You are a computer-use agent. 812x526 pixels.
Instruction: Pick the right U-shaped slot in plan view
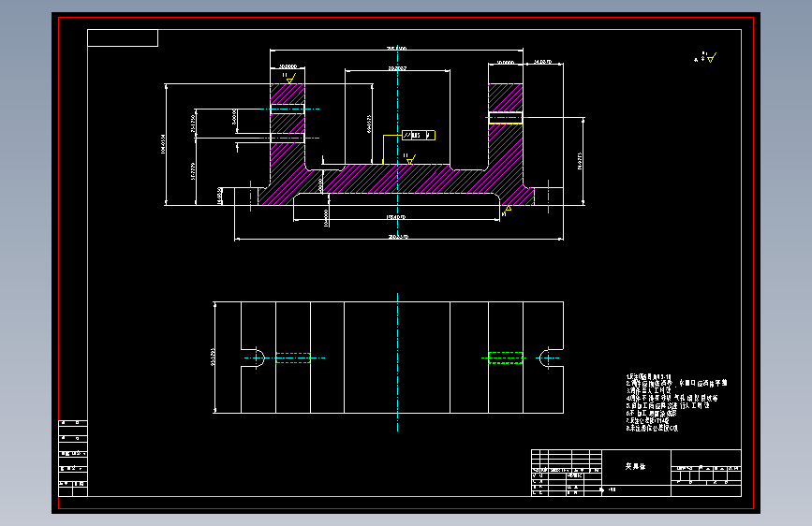(551, 358)
